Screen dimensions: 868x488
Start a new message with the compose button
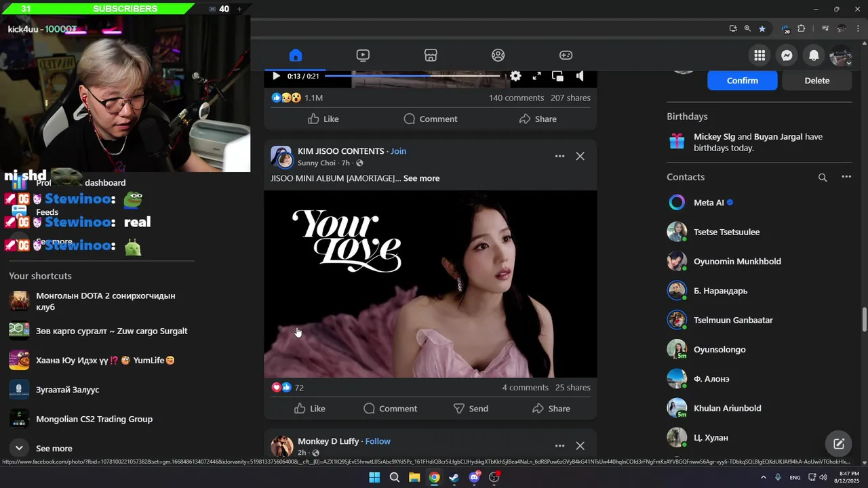pos(839,444)
